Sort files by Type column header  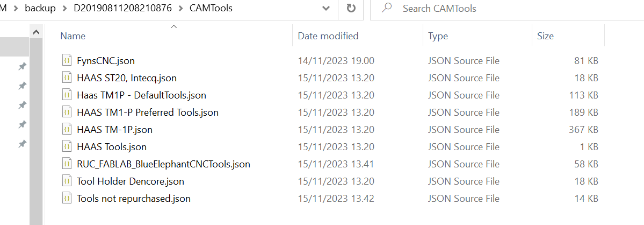click(437, 36)
